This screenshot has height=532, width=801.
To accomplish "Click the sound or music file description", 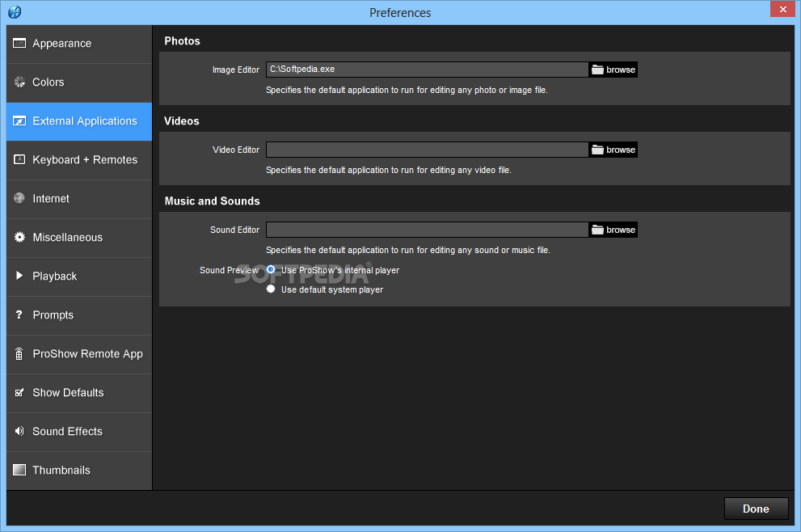I will [x=407, y=250].
